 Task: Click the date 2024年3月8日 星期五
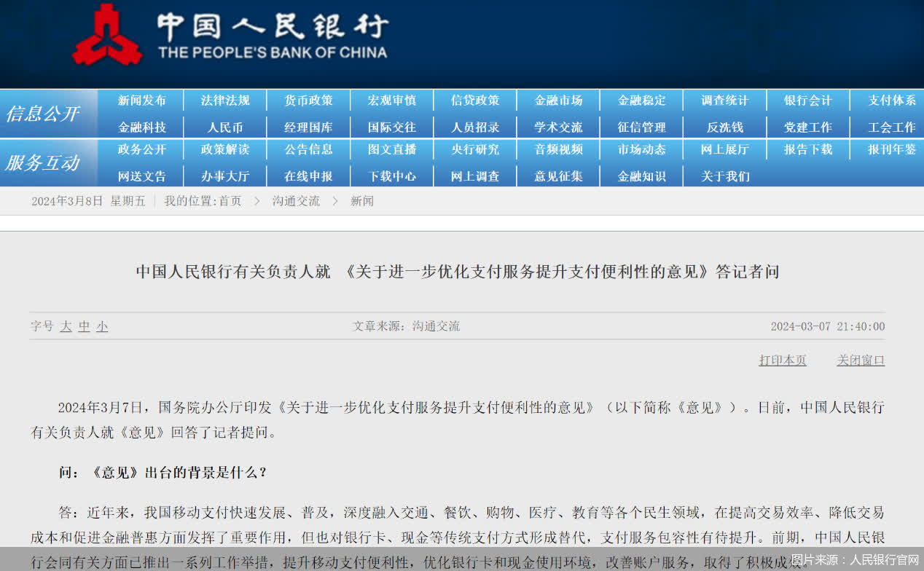[88, 201]
